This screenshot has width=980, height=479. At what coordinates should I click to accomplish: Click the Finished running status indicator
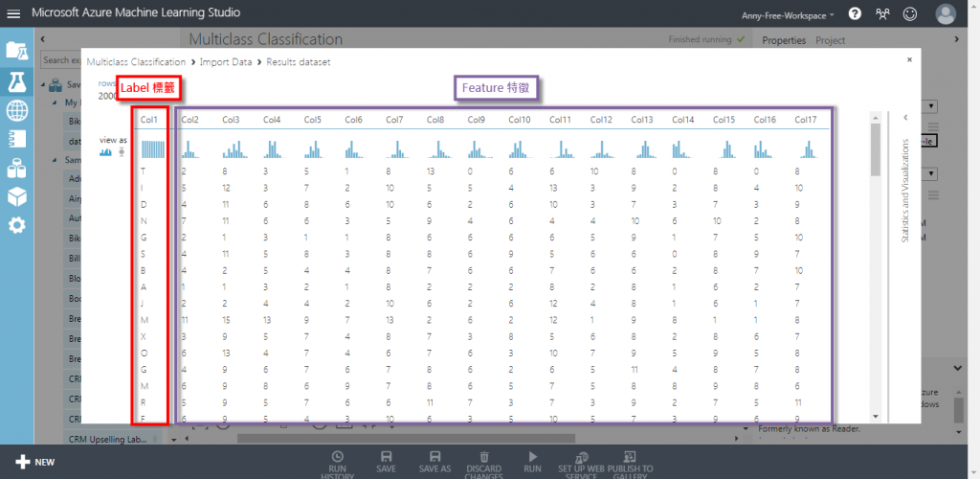tap(706, 39)
